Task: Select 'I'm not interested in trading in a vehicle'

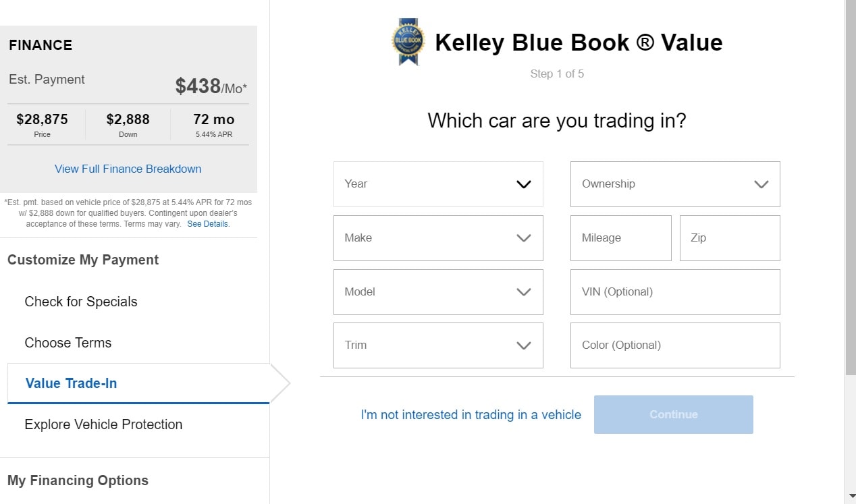Action: 471,415
